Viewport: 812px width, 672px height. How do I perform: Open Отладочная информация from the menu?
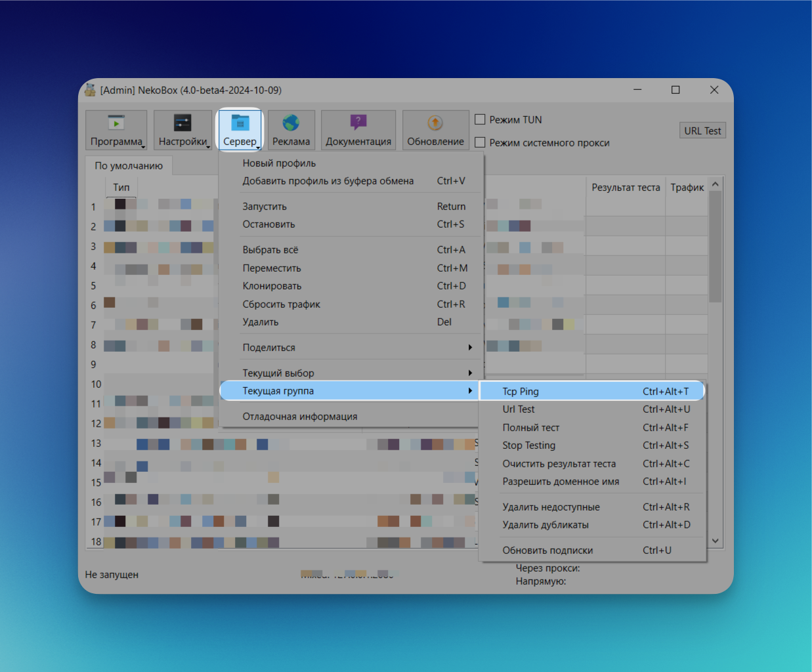click(x=351, y=417)
